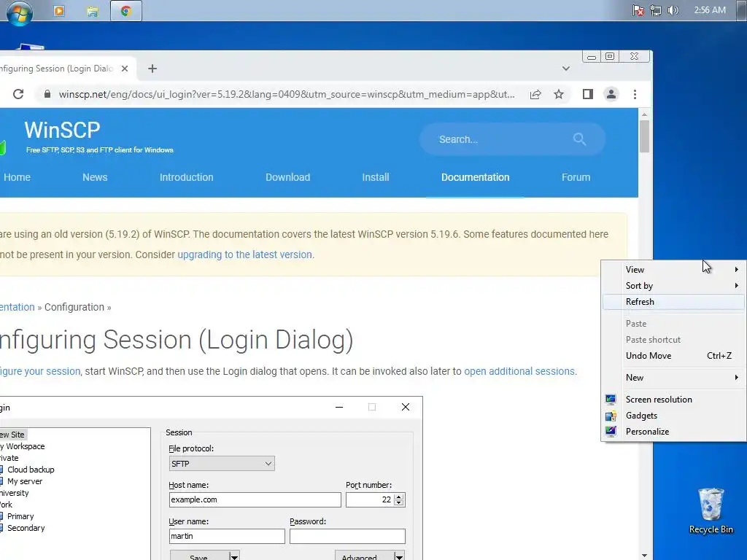Click the Login dialog image's close X
Image resolution: width=747 pixels, height=560 pixels.
tap(406, 407)
